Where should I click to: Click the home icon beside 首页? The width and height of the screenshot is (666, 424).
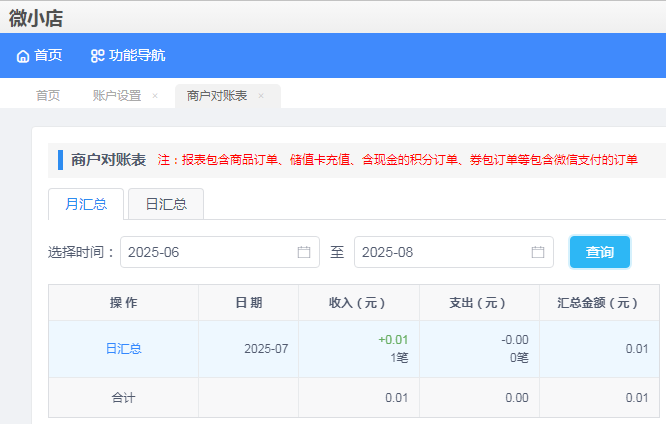click(23, 56)
